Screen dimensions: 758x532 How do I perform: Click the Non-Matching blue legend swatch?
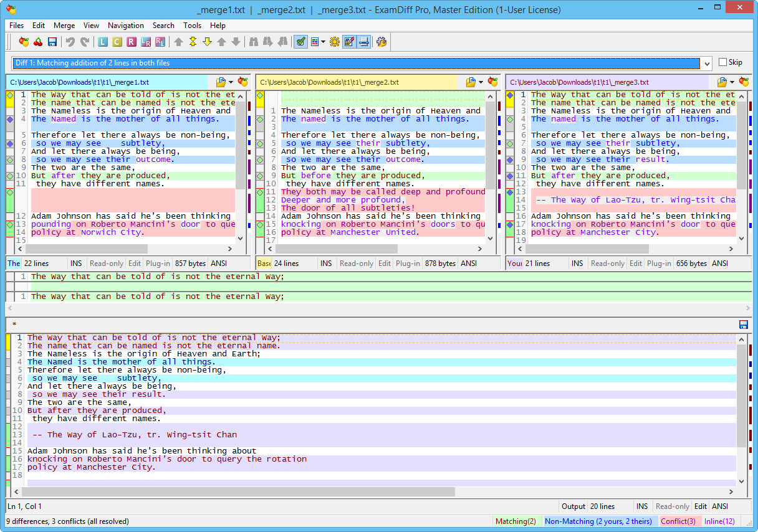coord(598,521)
